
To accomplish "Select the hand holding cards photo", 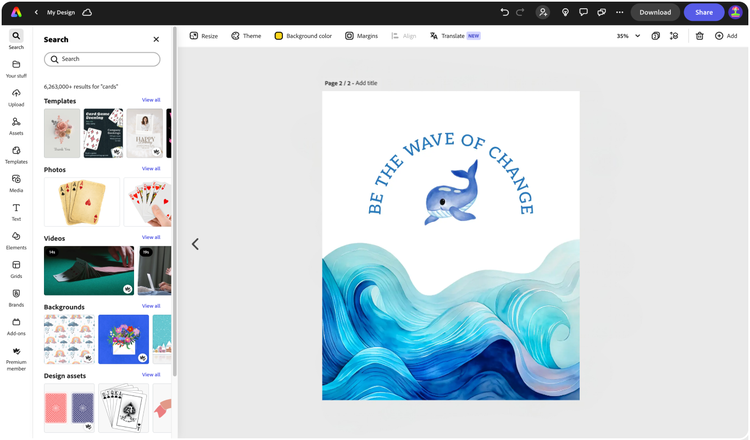I will (147, 202).
